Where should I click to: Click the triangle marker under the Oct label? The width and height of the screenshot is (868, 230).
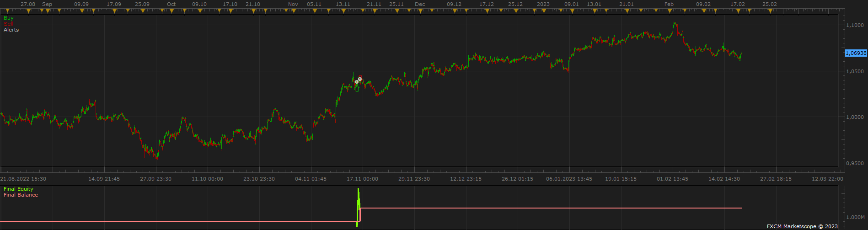point(171,11)
